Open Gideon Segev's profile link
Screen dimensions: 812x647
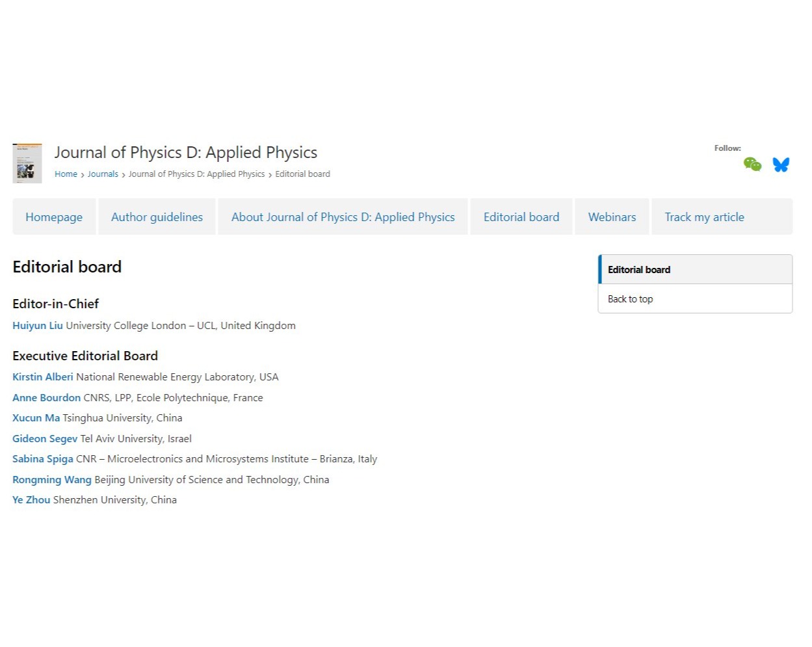(x=45, y=439)
